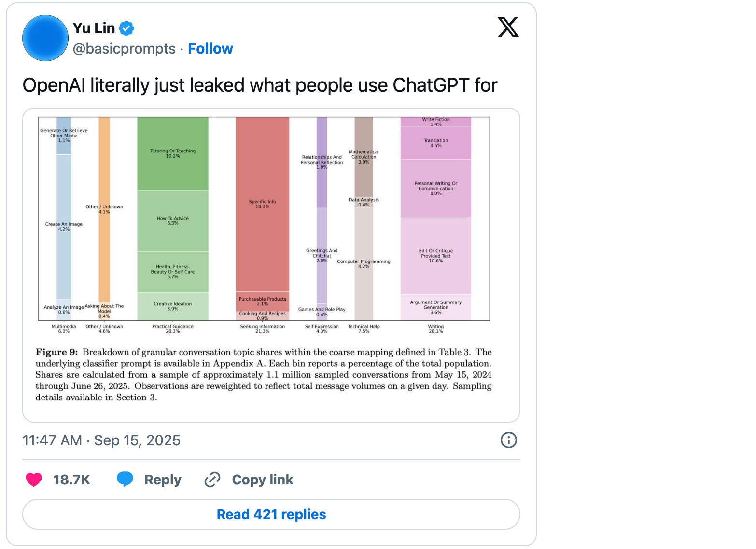Open the info circle icon near timestamp
This screenshot has height=549, width=756.
coord(508,440)
